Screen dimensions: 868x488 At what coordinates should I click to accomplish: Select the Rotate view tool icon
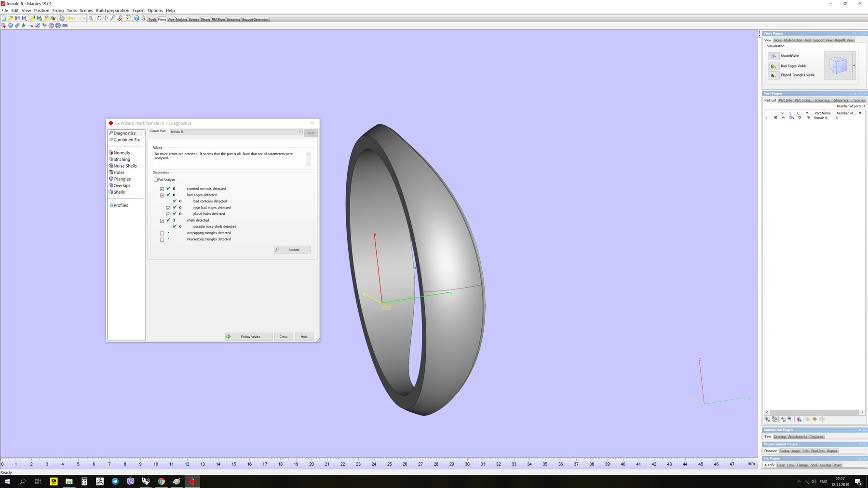[x=99, y=18]
